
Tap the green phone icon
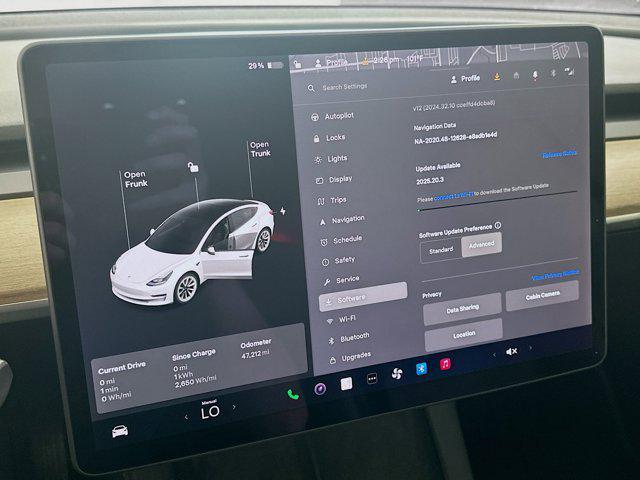tap(293, 394)
